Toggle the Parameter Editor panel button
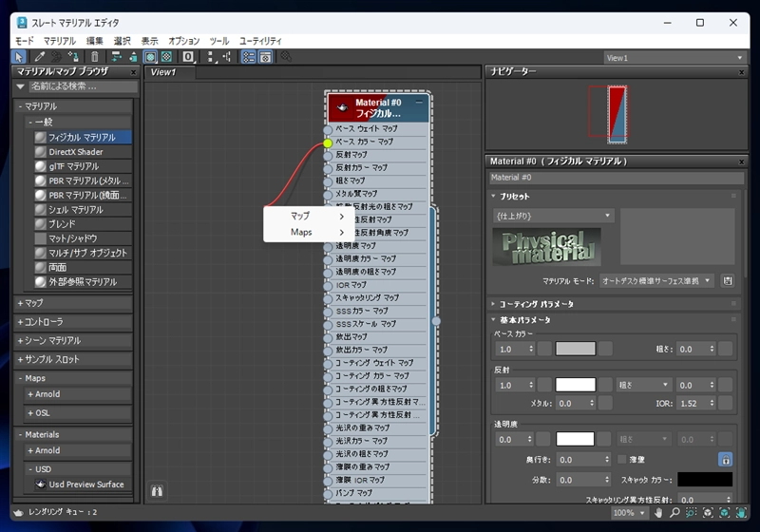 [265, 57]
